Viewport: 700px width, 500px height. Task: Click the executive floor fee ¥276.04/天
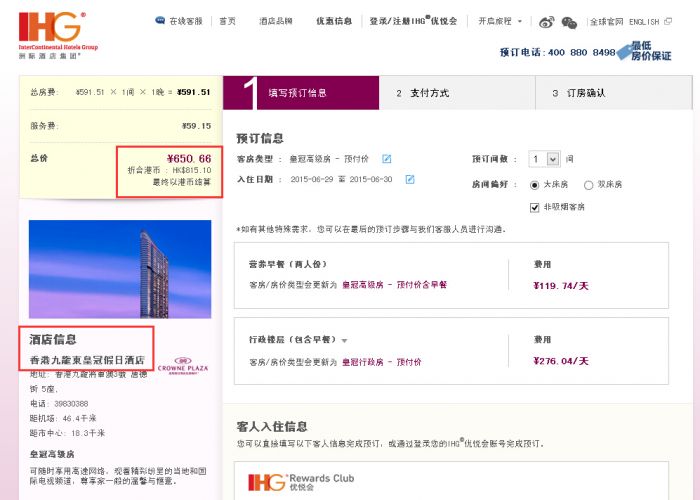(x=561, y=361)
